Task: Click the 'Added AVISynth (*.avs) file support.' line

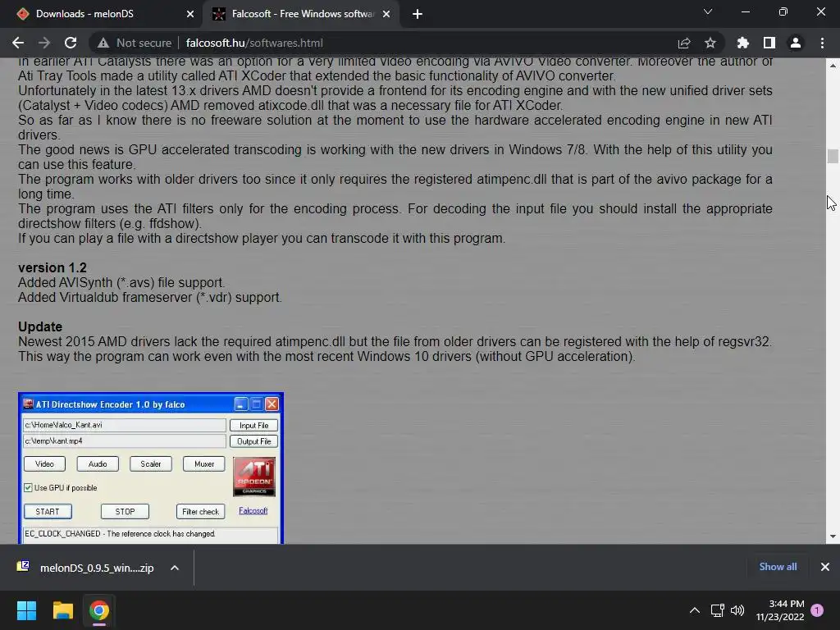Action: [x=121, y=282]
